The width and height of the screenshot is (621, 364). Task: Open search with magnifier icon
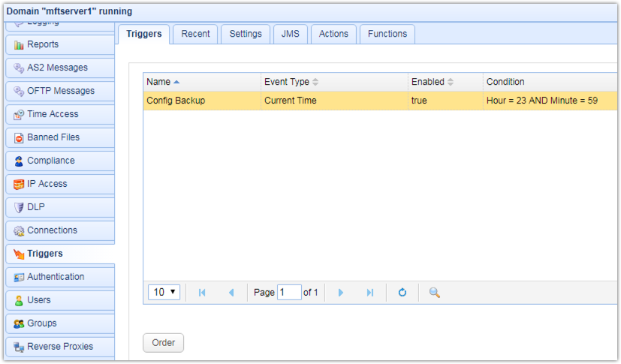click(x=435, y=293)
